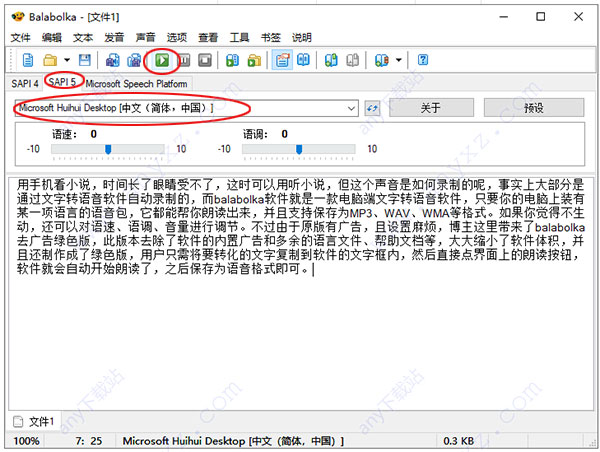Click the 0.3 KB file size status
Viewport: 600px width, 452px height.
[x=458, y=441]
